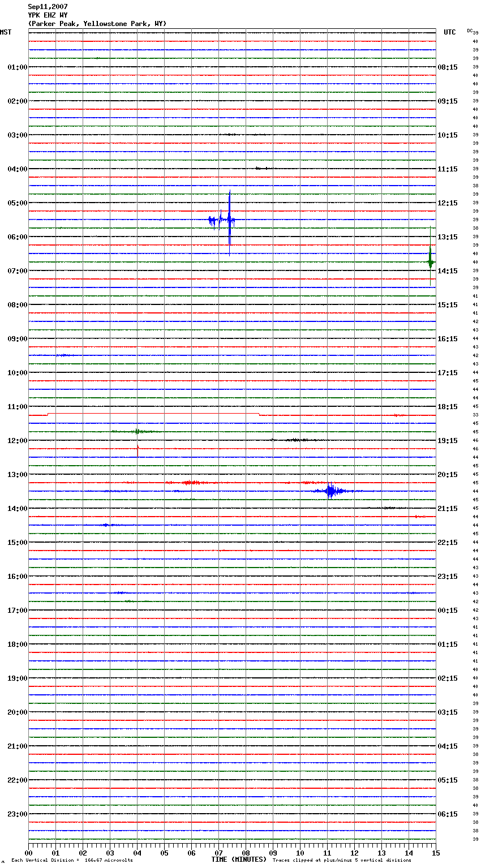Select the 01:00 MST hour label
This screenshot has height=868, width=481.
pyautogui.click(x=18, y=67)
